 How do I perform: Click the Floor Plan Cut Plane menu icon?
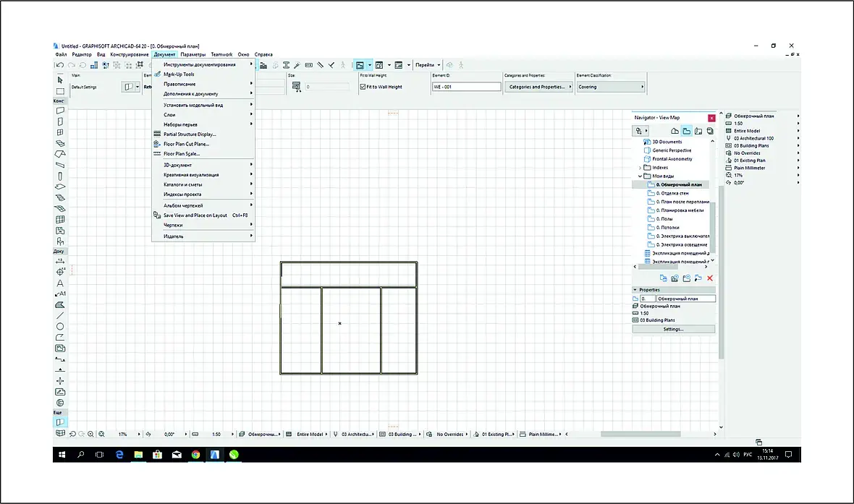157,144
